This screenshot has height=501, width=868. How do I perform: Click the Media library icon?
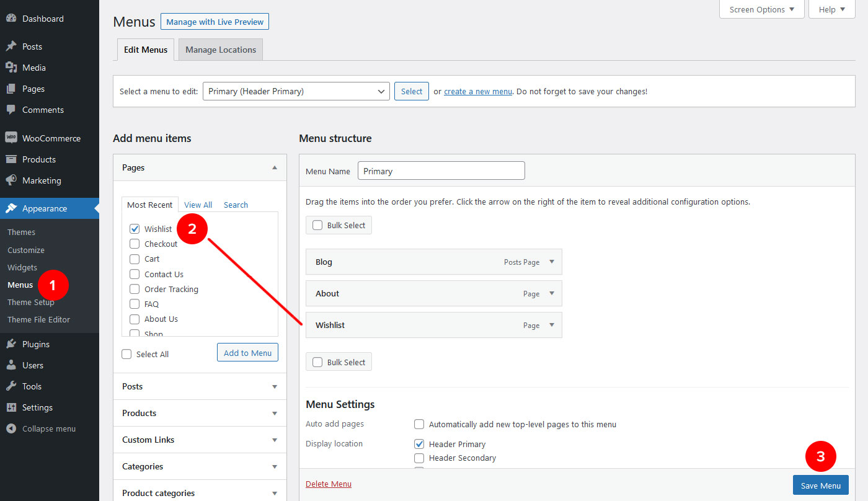12,67
